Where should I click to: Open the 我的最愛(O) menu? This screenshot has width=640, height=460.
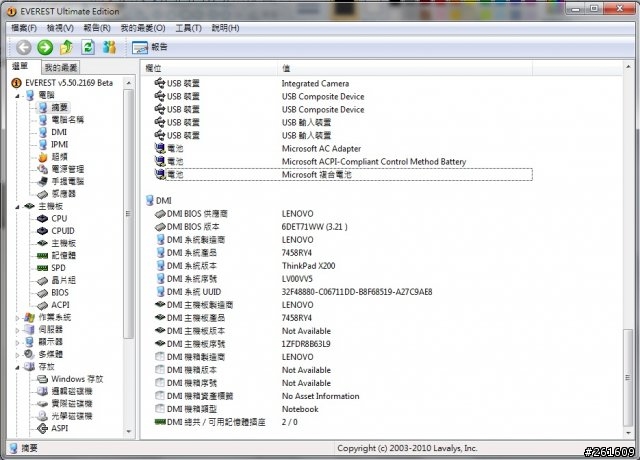tap(143, 28)
